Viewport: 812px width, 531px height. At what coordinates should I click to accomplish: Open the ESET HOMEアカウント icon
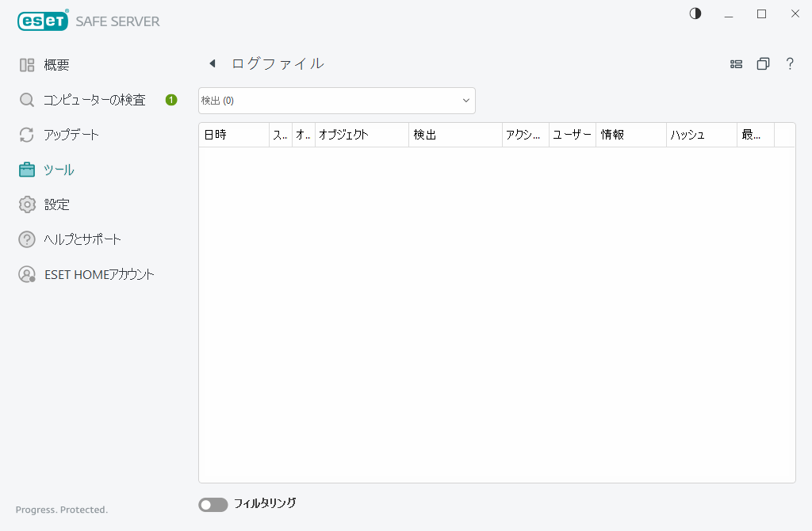[x=26, y=274]
